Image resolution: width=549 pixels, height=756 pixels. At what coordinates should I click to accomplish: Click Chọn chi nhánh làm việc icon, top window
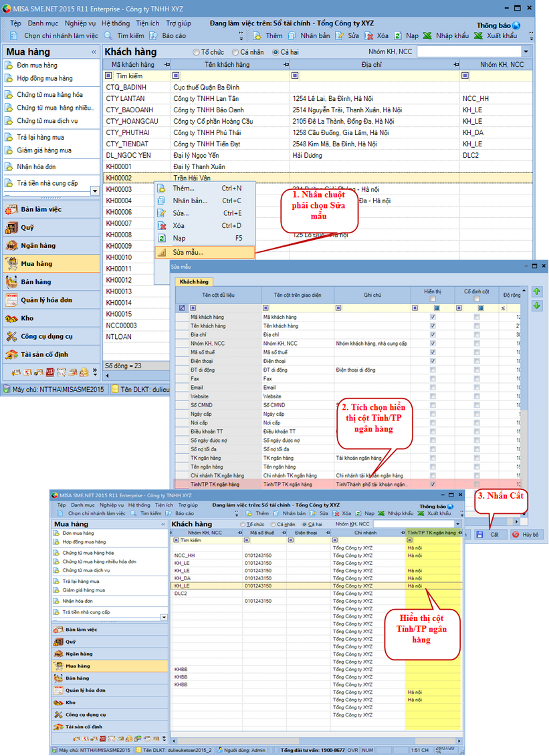point(14,35)
